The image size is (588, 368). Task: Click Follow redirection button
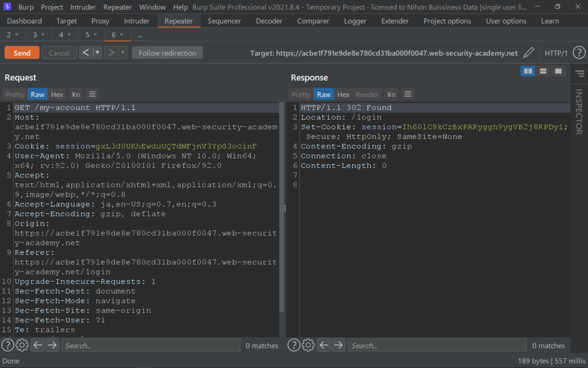[168, 53]
